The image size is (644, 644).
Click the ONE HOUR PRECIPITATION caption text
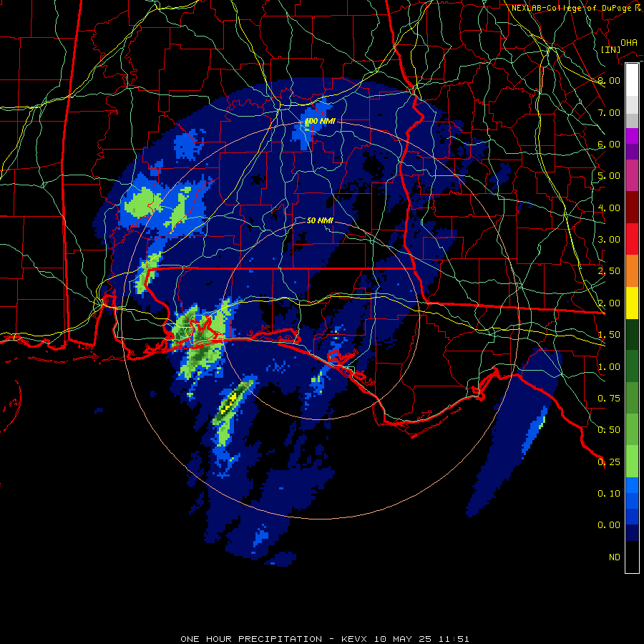coord(251,639)
